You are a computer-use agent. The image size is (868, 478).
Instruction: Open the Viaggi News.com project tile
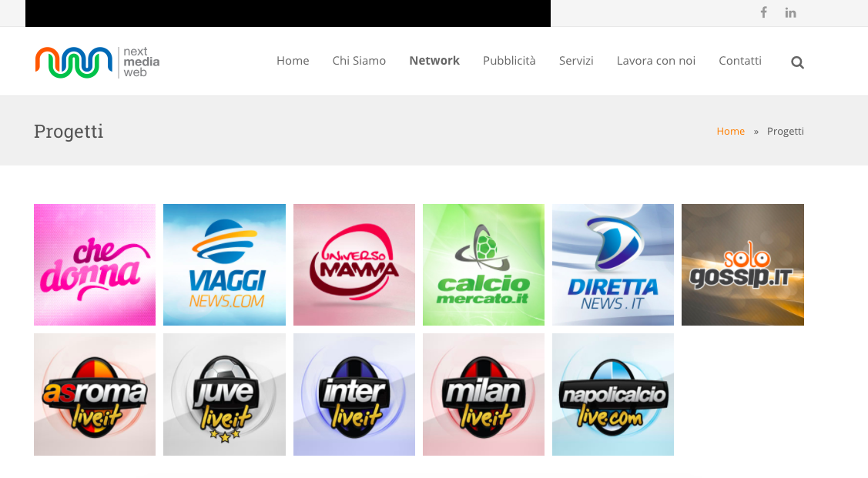[224, 265]
